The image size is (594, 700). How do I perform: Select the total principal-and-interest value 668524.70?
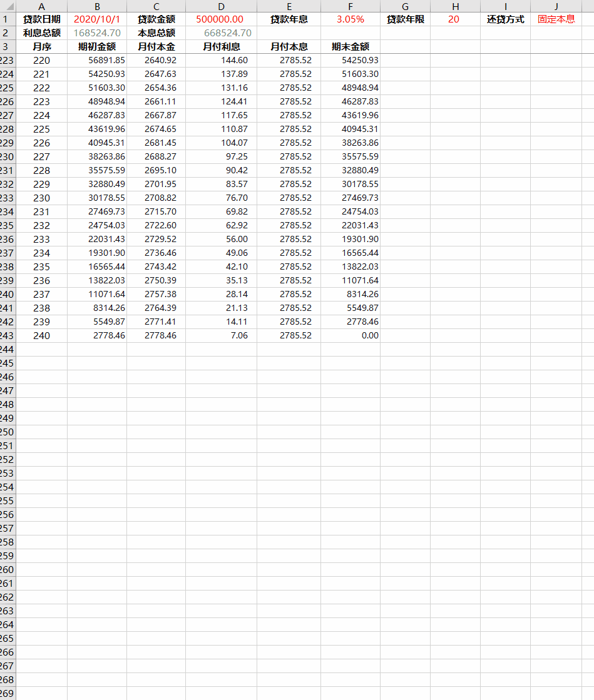(228, 33)
